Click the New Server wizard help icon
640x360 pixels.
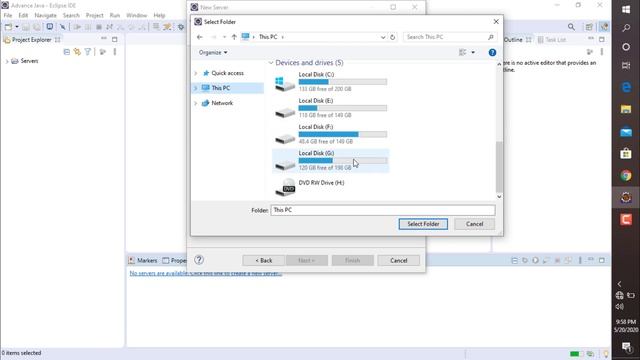199,260
